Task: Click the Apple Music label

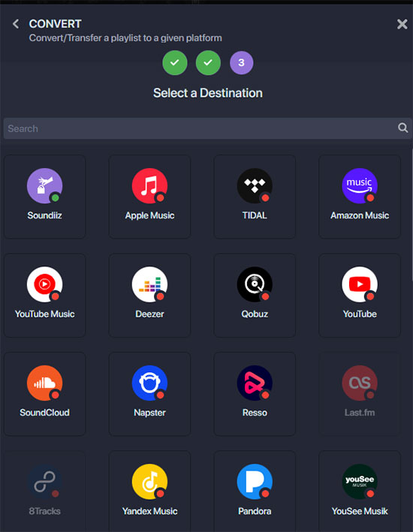Action: pos(149,215)
